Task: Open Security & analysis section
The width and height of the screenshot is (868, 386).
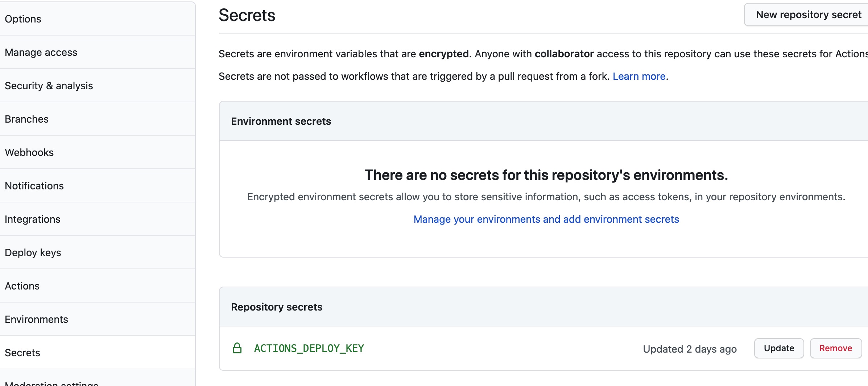Action: pos(49,86)
